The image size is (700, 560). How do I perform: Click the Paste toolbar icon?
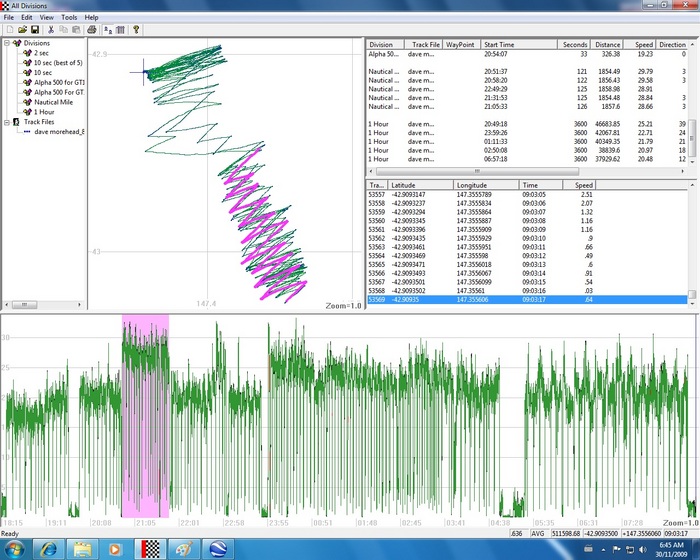(76, 30)
